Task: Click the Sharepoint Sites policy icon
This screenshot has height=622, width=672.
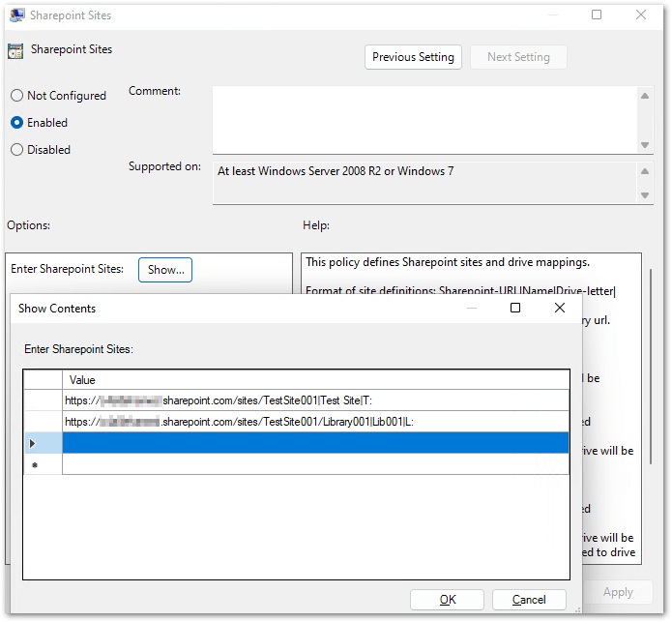Action: [x=15, y=50]
